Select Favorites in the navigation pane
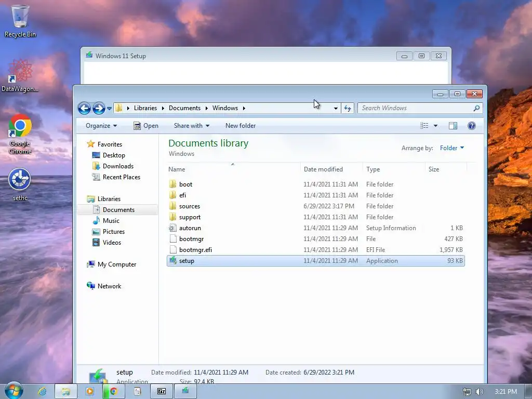This screenshot has height=399, width=532. [x=105, y=144]
